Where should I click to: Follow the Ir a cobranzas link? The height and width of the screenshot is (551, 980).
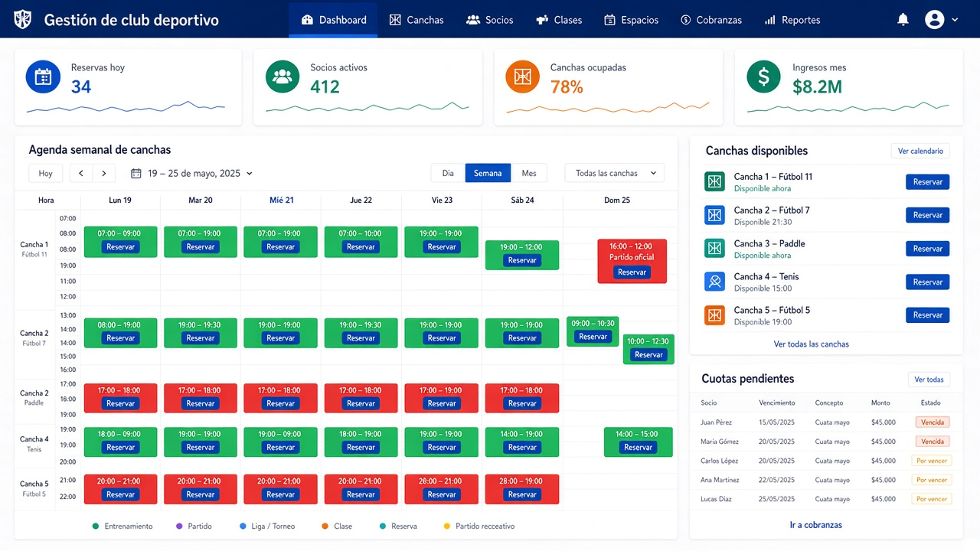pyautogui.click(x=816, y=525)
